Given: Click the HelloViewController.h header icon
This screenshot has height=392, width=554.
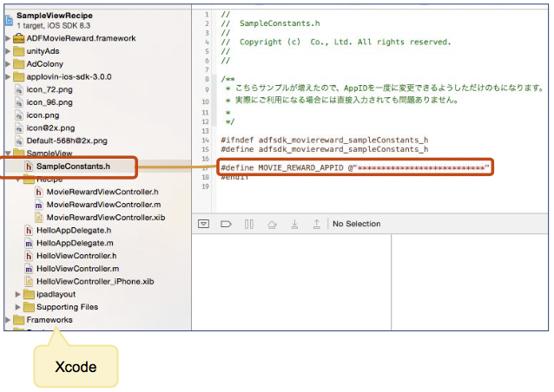Looking at the screenshot, I should [x=29, y=256].
